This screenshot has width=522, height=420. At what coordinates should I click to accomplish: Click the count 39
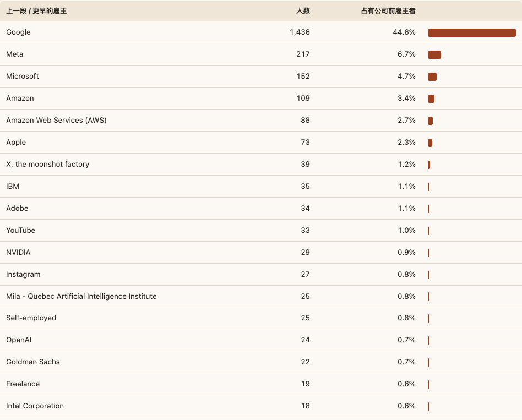tap(305, 164)
